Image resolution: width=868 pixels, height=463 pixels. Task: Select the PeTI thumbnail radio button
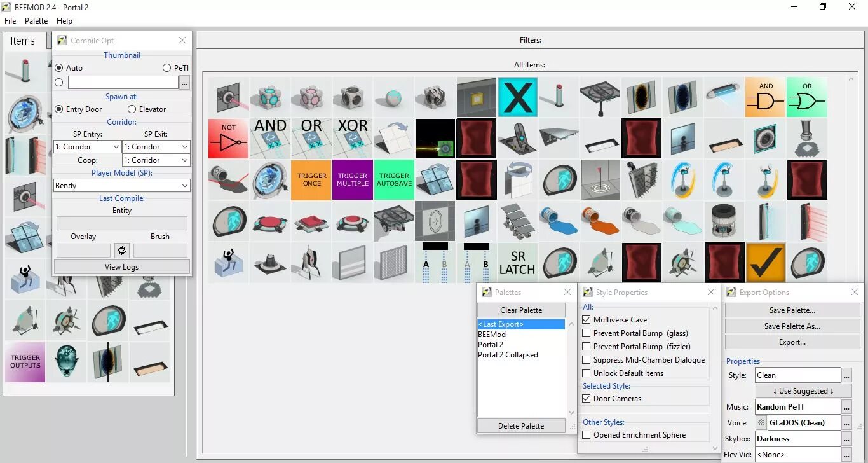pyautogui.click(x=166, y=67)
